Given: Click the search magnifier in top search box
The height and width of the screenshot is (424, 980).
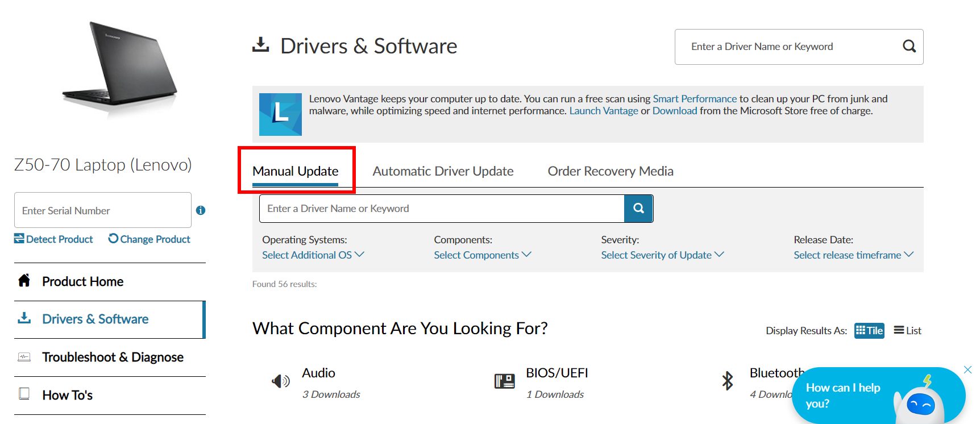Looking at the screenshot, I should (x=909, y=47).
